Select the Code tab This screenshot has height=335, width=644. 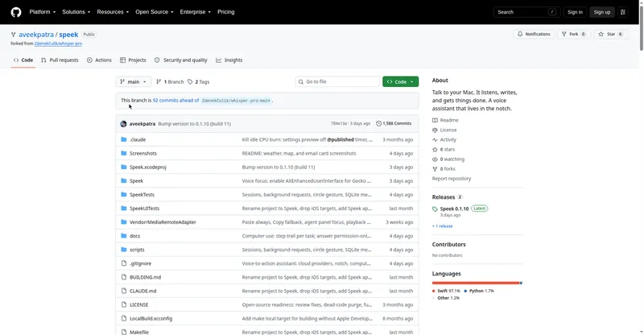(x=23, y=60)
